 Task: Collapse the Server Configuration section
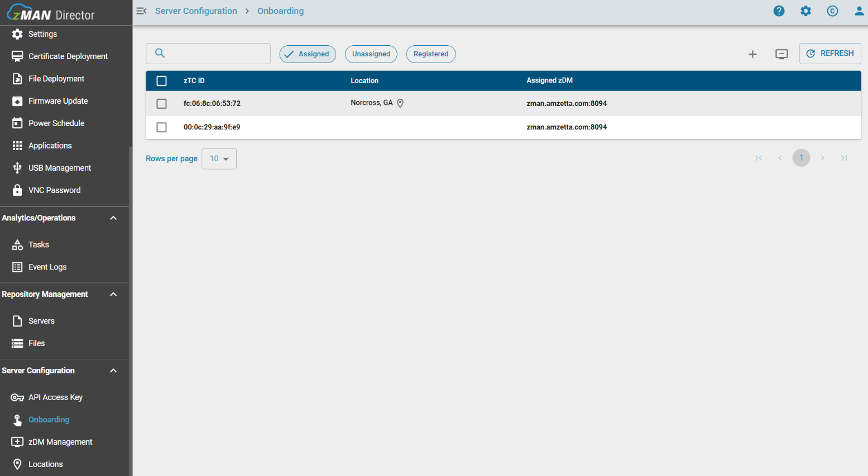(x=113, y=371)
